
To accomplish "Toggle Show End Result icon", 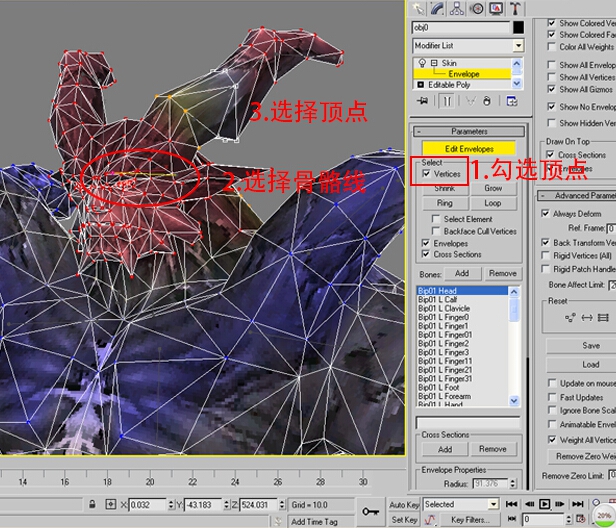I will [447, 101].
